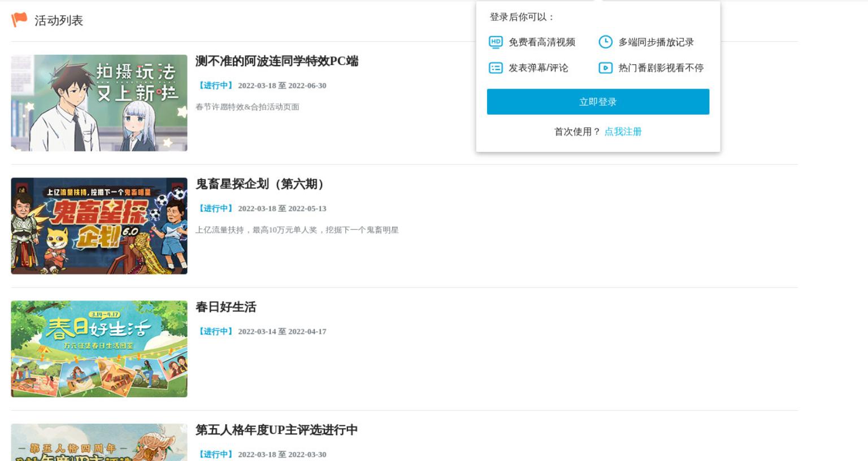Click the 热门番剧影视看不停 label
The height and width of the screenshot is (461, 868).
click(661, 68)
